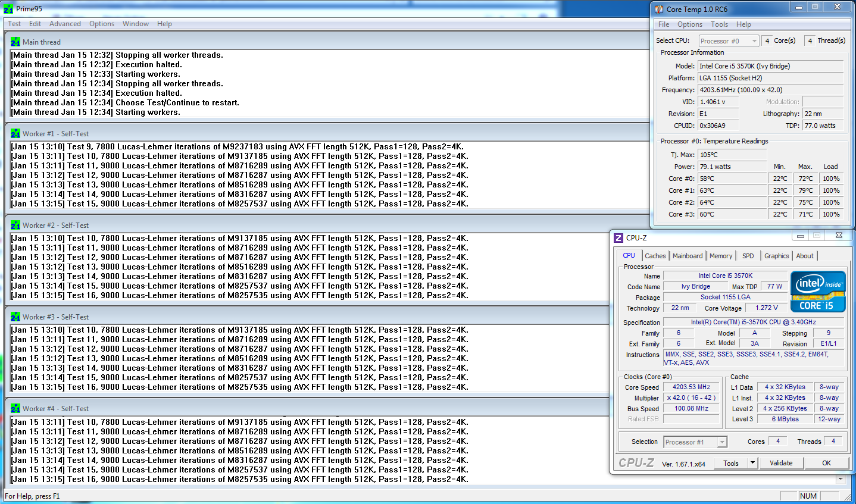
Task: Open Prime95 Options menu
Action: tap(102, 24)
